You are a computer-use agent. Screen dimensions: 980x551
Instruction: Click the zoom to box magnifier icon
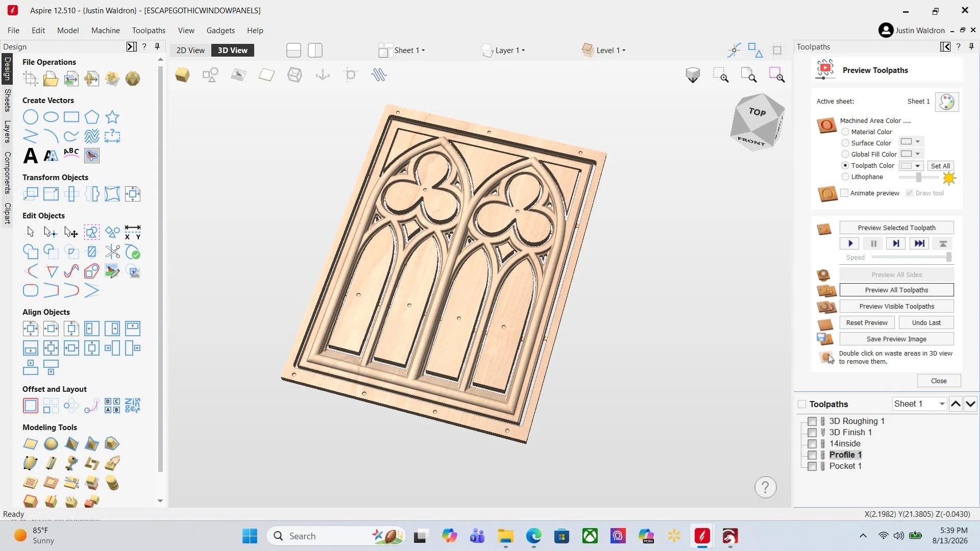click(x=721, y=75)
